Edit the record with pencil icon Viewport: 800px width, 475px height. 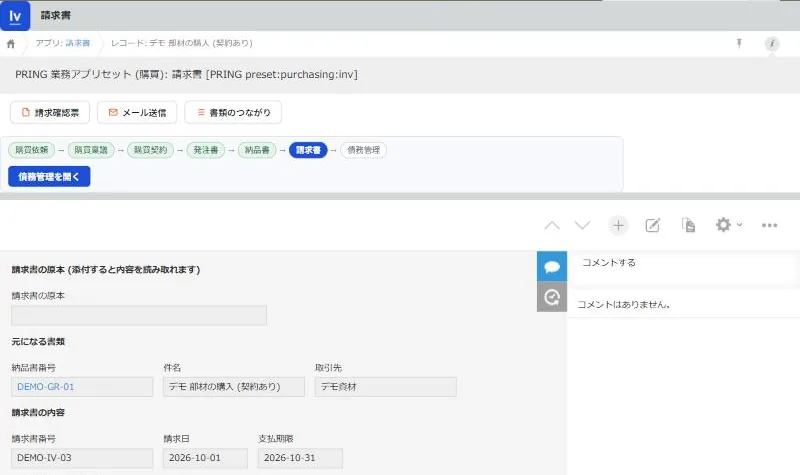pos(653,225)
